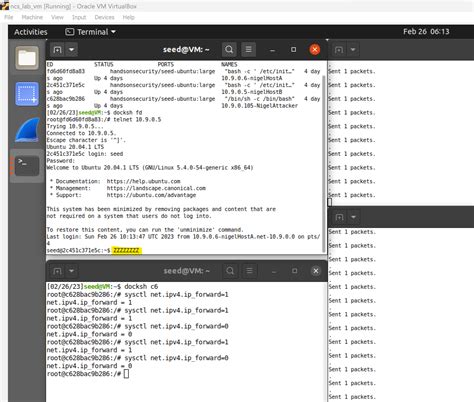Minimize the top terminal window

[x=272, y=50]
